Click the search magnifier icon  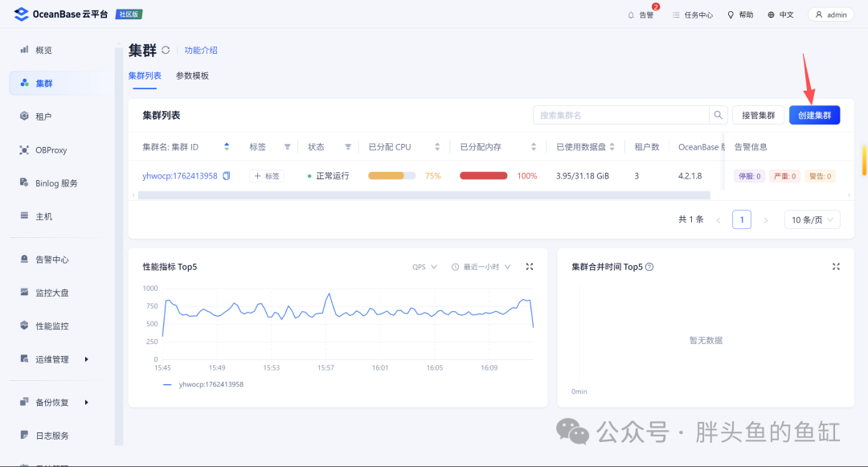coord(718,115)
